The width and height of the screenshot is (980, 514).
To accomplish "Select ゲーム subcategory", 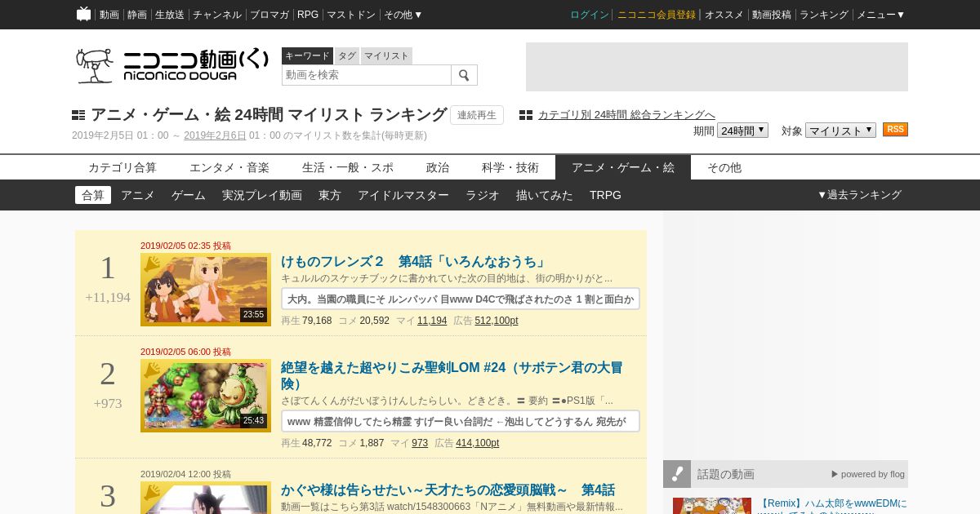I will (189, 195).
